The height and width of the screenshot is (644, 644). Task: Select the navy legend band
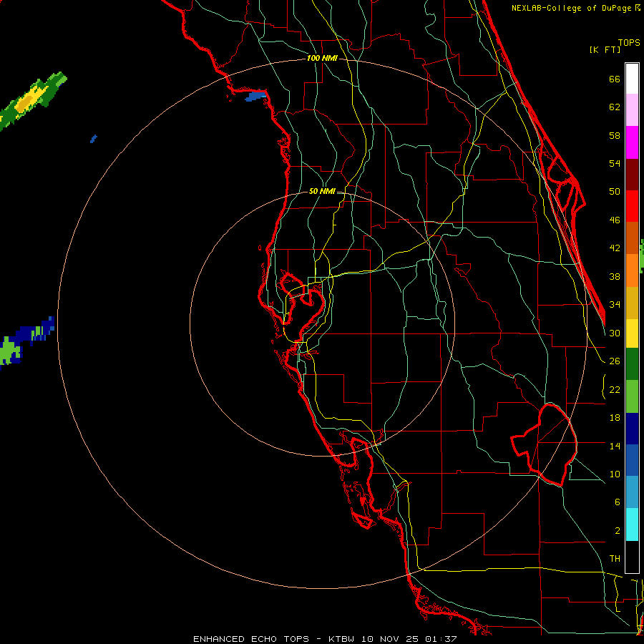pyautogui.click(x=632, y=429)
